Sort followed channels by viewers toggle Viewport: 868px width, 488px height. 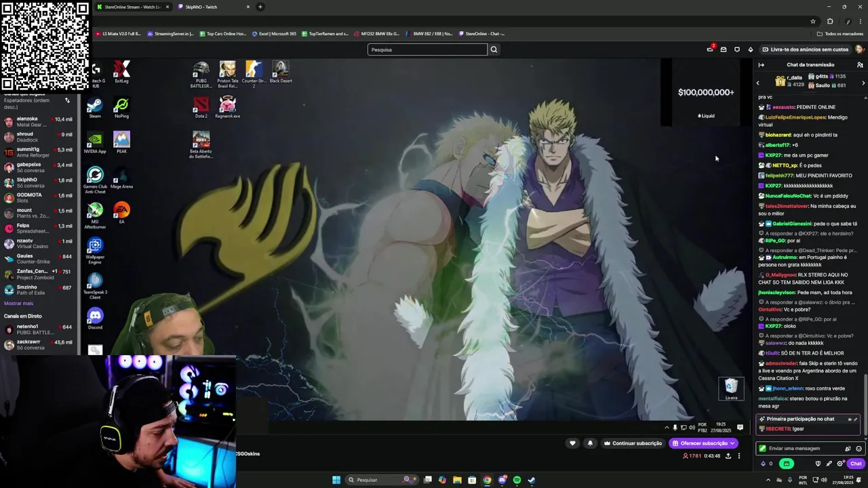pos(67,100)
